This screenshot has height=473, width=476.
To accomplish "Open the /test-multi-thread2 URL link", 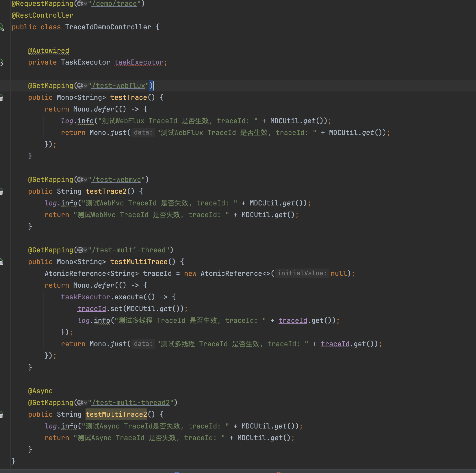I will point(130,403).
